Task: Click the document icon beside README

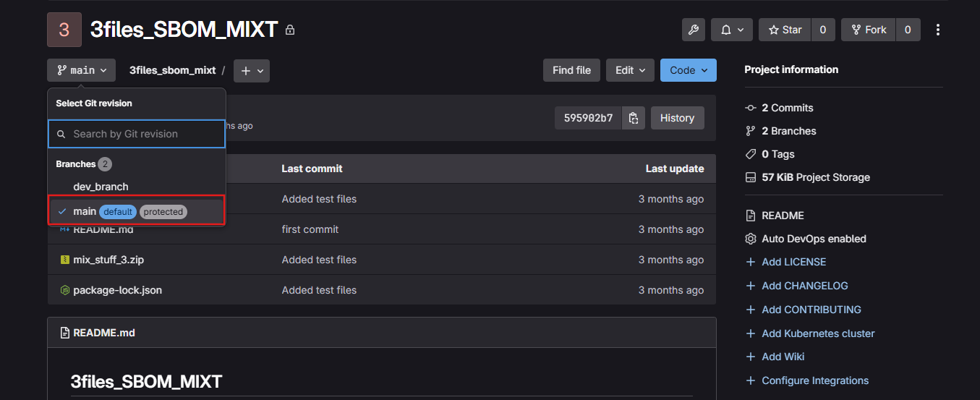Action: coord(750,216)
